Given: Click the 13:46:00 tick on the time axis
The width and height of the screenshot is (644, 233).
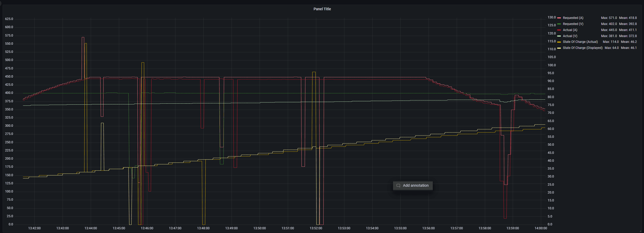Looking at the screenshot, I should click(x=147, y=228).
